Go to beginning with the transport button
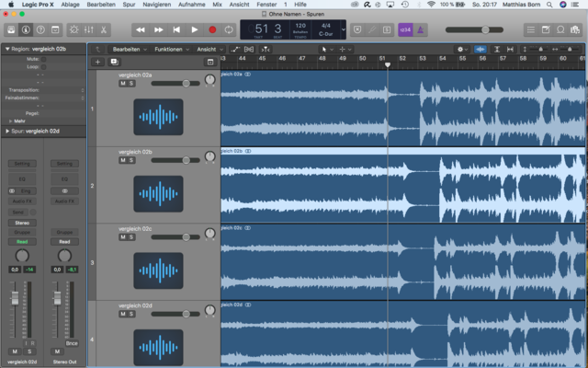Screen dimensions: 588x368 (176, 30)
